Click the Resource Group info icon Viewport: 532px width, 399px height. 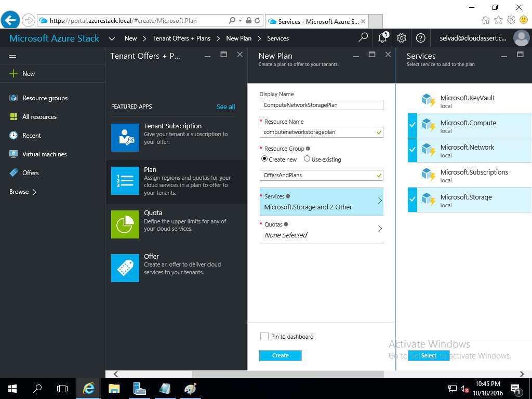click(308, 148)
